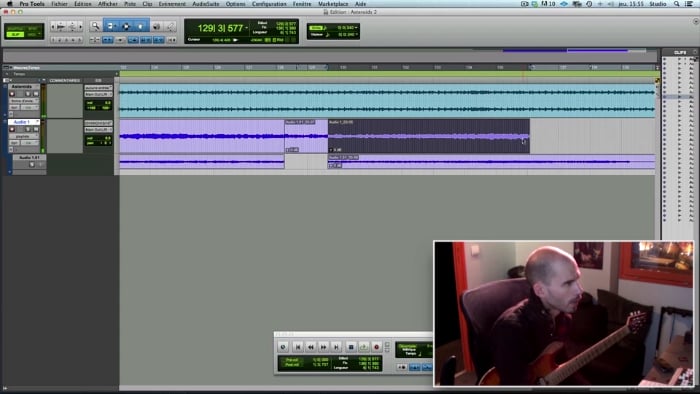Click the horizontal zoom-in arrow button
The height and width of the screenshot is (394, 700).
coord(81,26)
